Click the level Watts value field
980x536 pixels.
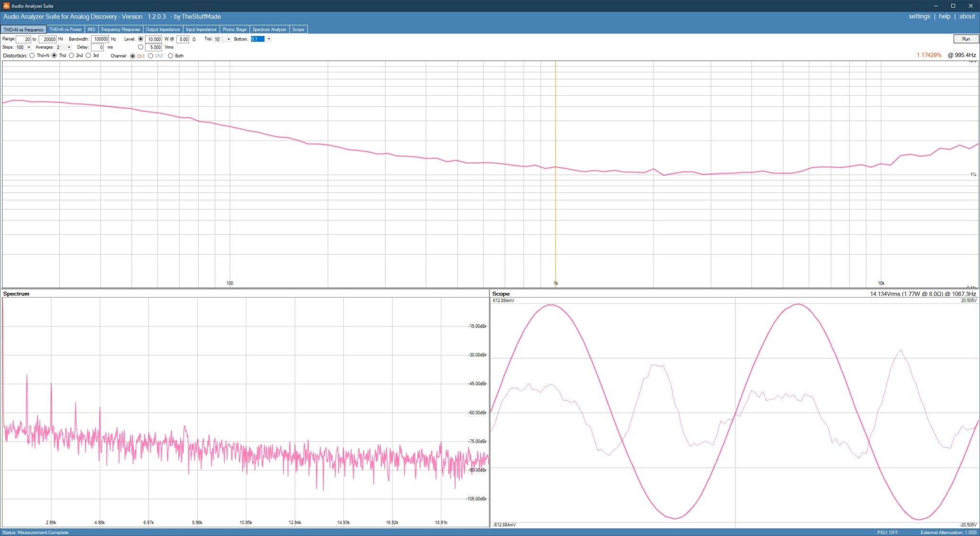[x=154, y=39]
